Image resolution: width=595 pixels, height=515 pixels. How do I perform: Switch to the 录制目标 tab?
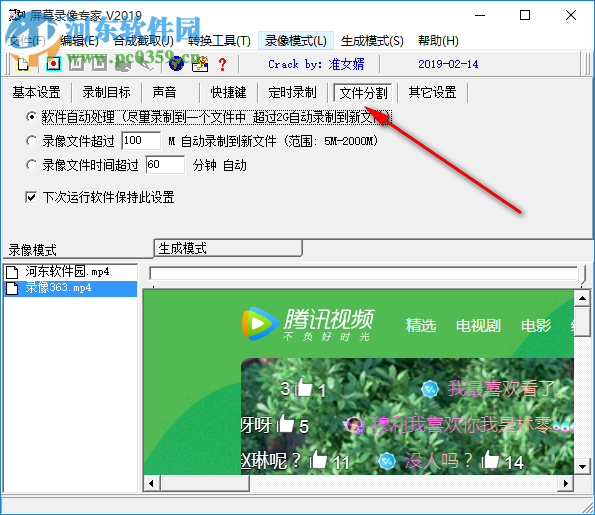(x=107, y=93)
